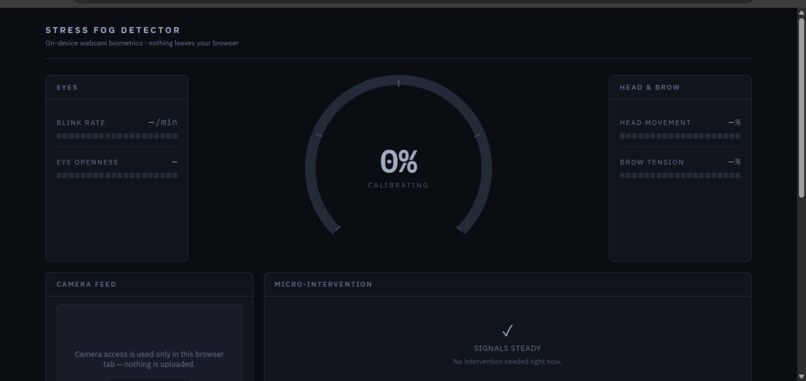
Task: Click the Head Movement segmented meter bar
Action: coord(680,136)
